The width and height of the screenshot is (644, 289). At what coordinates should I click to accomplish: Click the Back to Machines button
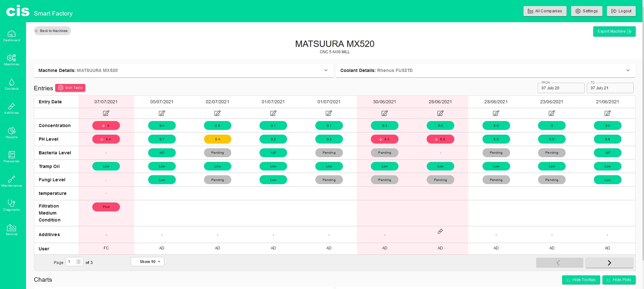click(x=52, y=31)
